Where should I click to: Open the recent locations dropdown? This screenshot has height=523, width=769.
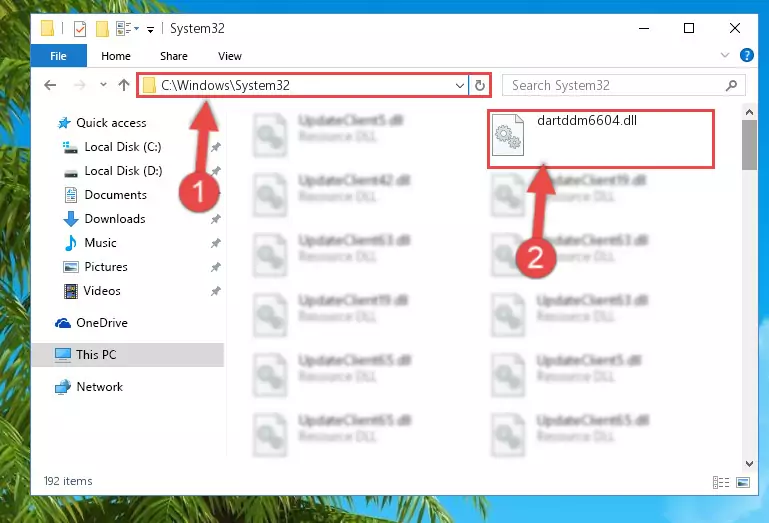pos(103,85)
